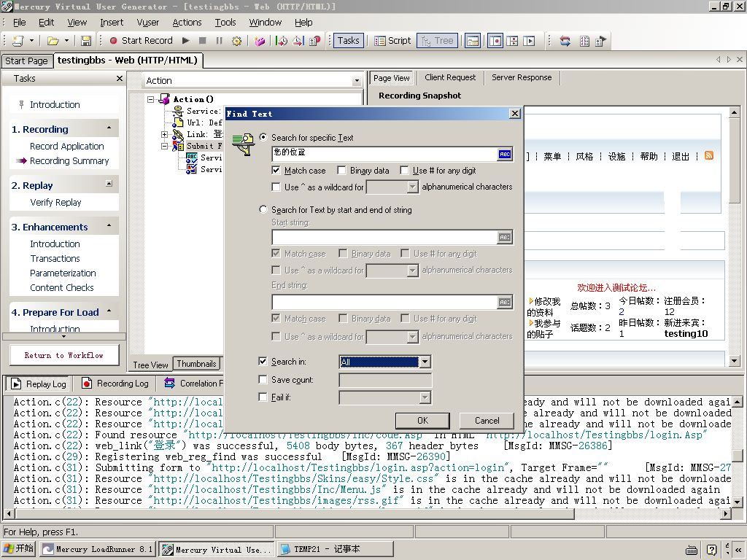Enable Use ^ as a wildcard checkbox
The width and height of the screenshot is (747, 560).
[x=276, y=187]
